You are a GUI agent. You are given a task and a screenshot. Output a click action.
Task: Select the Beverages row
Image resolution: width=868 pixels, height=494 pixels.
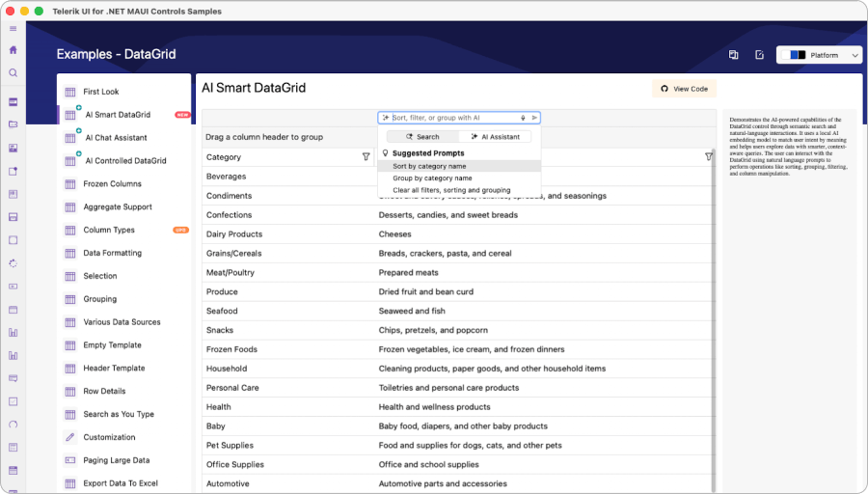[x=457, y=177]
